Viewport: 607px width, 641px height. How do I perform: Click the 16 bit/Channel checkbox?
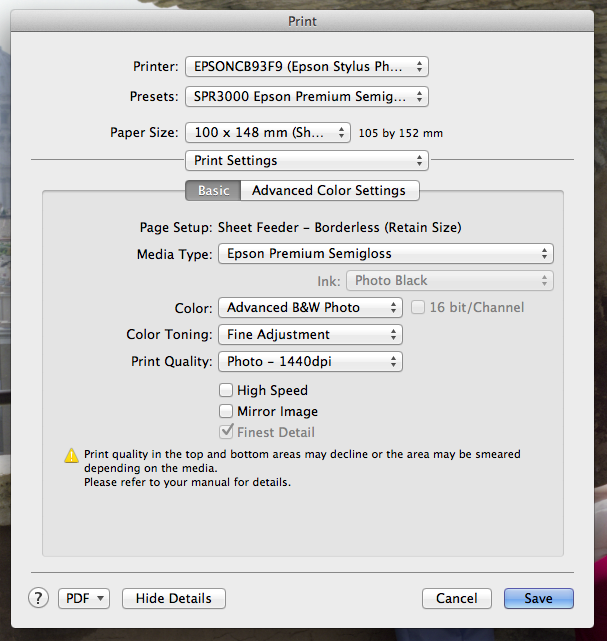[418, 308]
